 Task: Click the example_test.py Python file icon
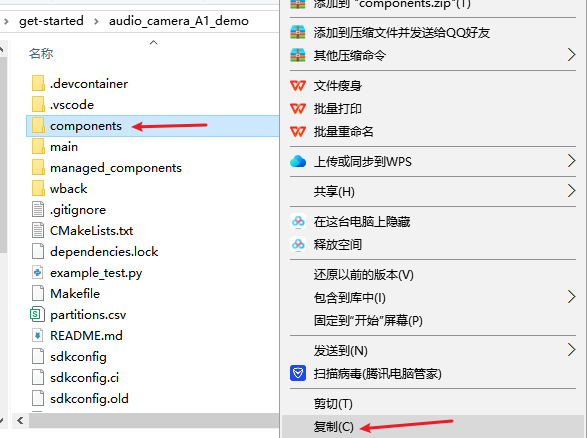[x=38, y=272]
